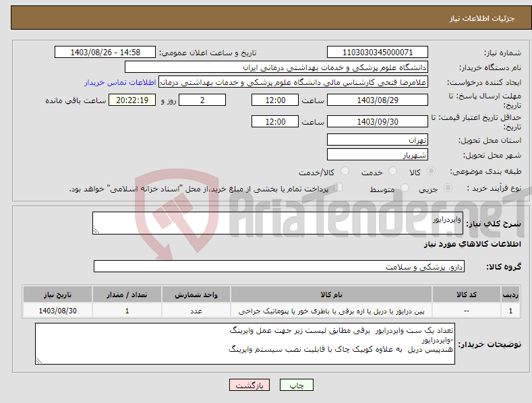Screen dimensions: 532x403
Task: Select the کالا/خدمت radio button
Action: click(x=345, y=171)
